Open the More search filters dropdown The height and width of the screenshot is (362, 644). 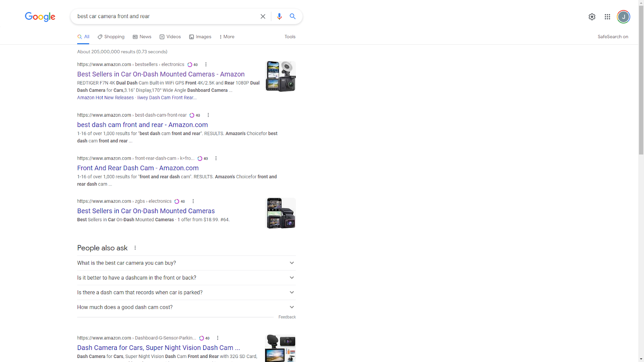[x=227, y=37]
